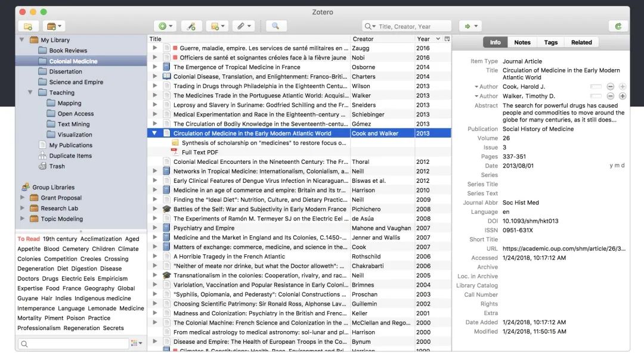
Task: Select the Dissertation collection
Action: tap(66, 71)
